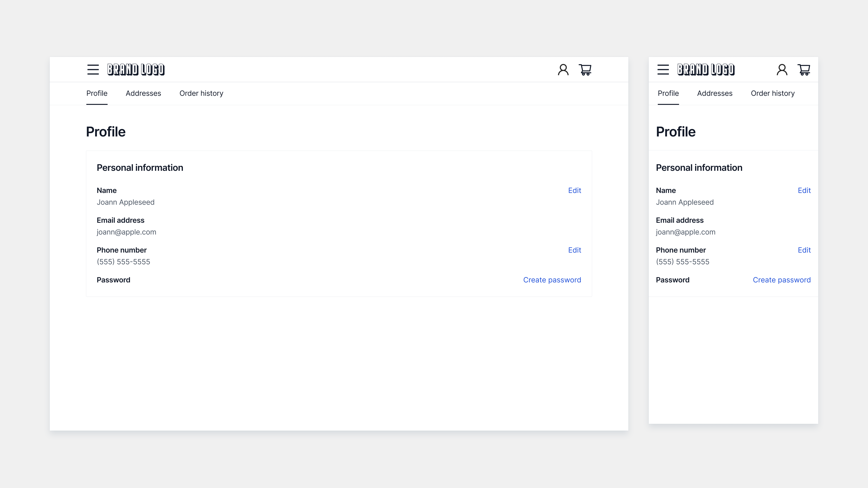Open user account icon in mobile header
868x488 pixels.
pyautogui.click(x=782, y=70)
